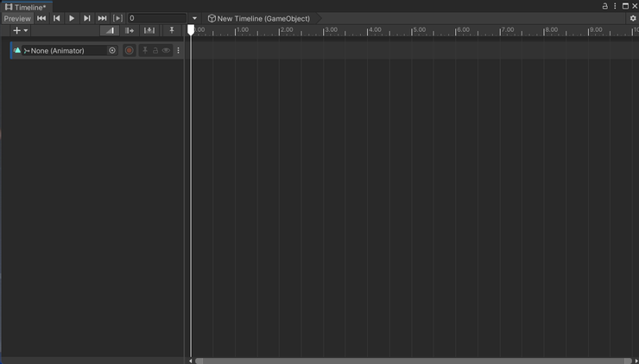639x364 pixels.
Task: Select the Timeline tab
Action: click(26, 7)
